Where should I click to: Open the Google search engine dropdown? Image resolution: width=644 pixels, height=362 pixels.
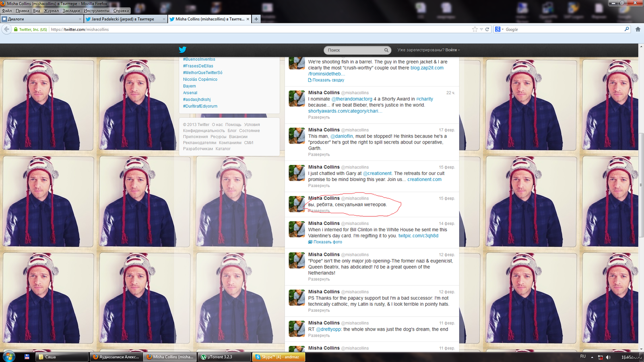[x=500, y=29]
